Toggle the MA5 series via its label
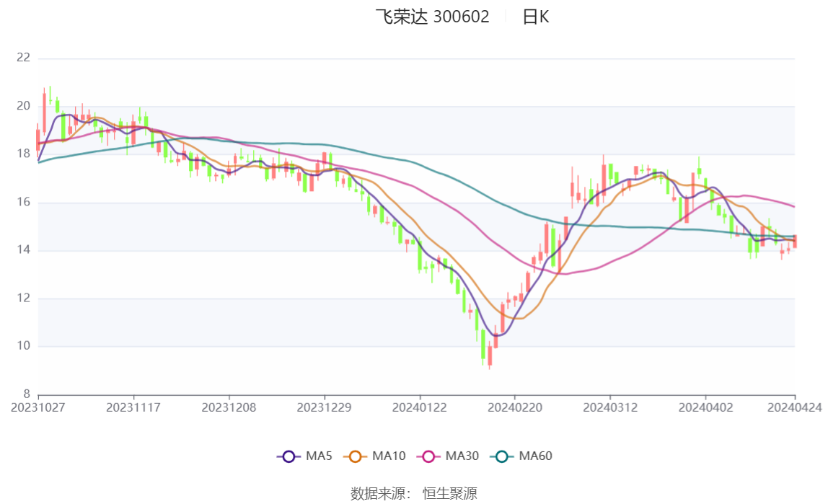Viewport: 828px width, 504px height. click(319, 456)
